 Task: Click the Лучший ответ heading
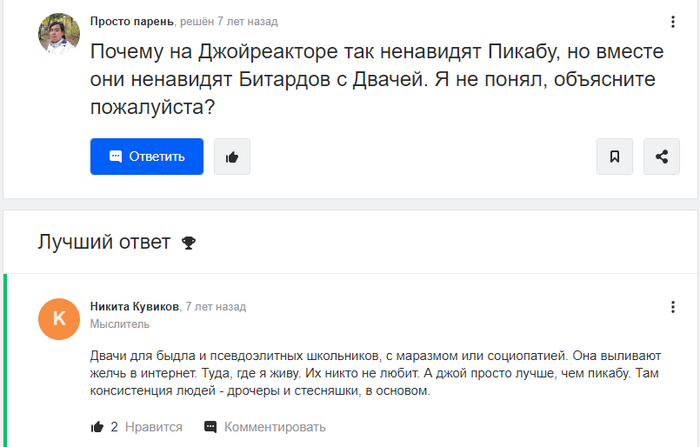pos(104,242)
